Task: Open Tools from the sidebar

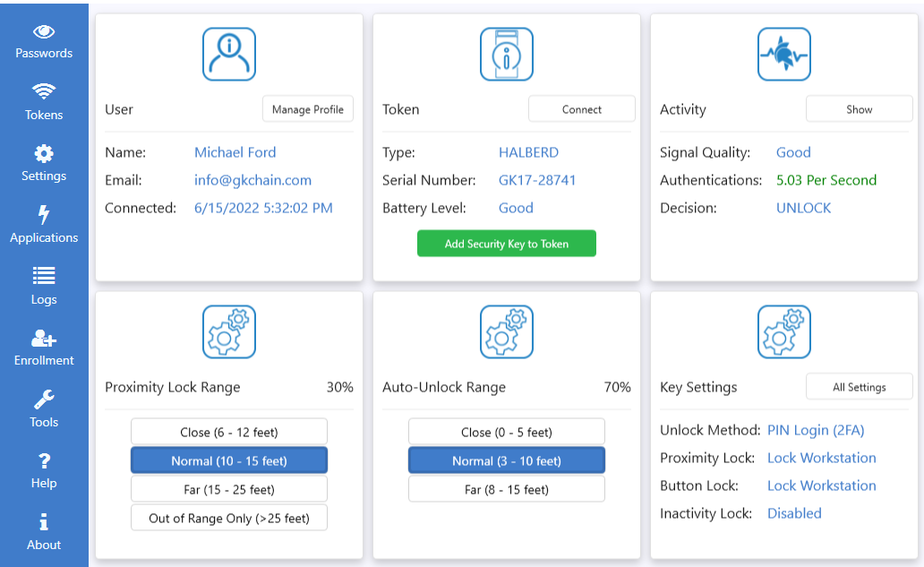Action: 44,410
